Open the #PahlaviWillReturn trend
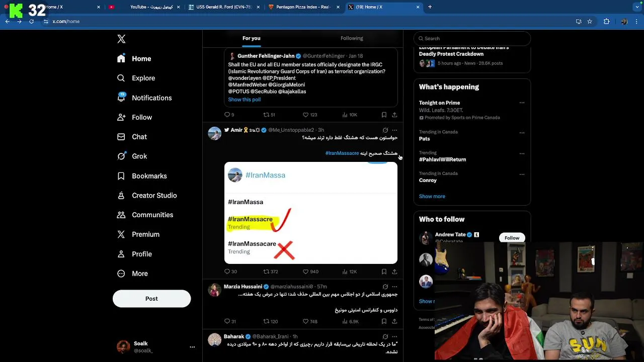 tap(443, 159)
